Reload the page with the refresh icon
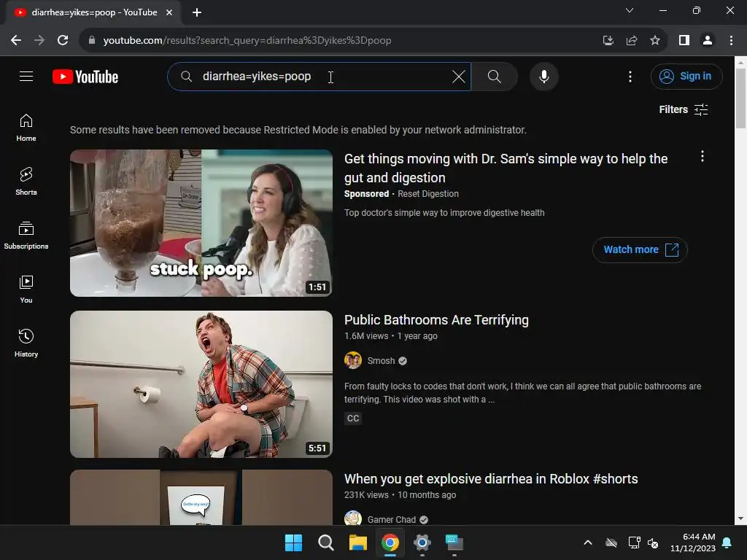Screen dimensions: 747x560 coord(63,41)
